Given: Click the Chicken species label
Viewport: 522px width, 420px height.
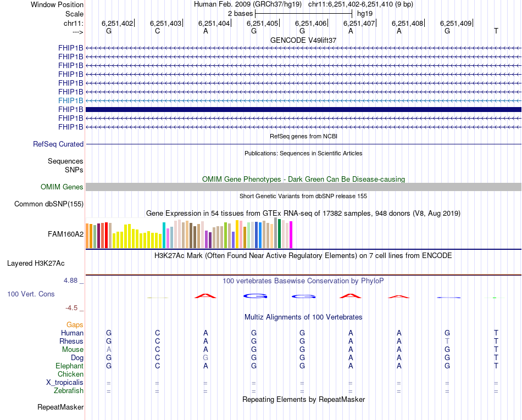Looking at the screenshot, I should [x=70, y=374].
